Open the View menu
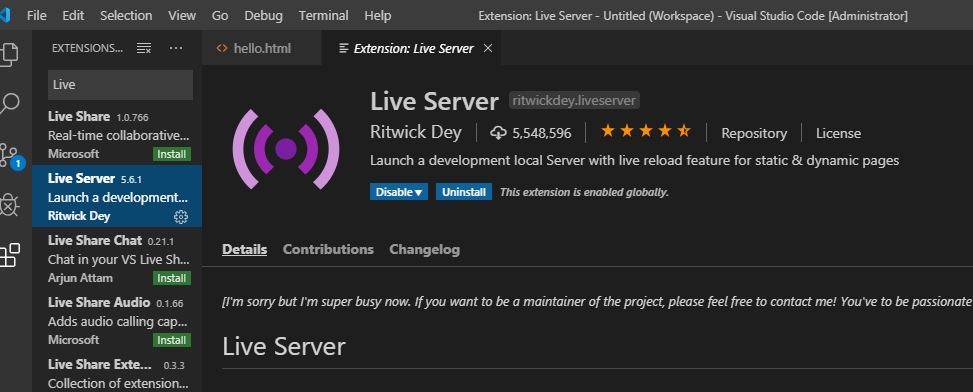The image size is (973, 392). pyautogui.click(x=182, y=16)
